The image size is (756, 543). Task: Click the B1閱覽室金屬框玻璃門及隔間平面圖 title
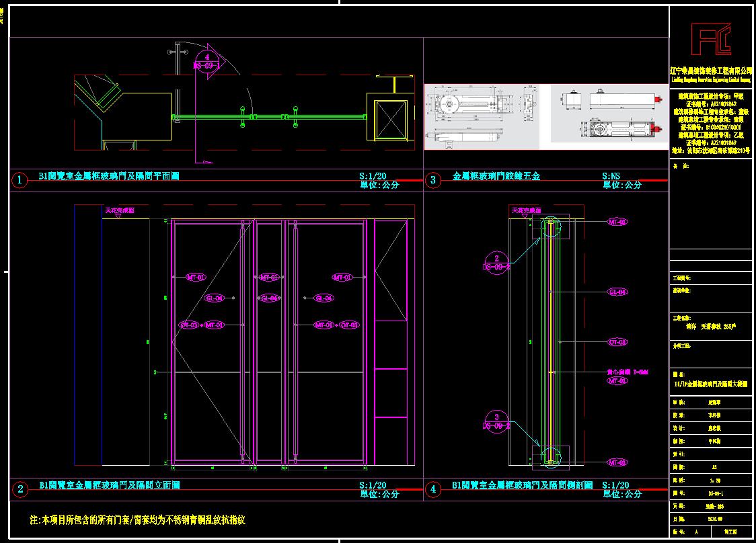click(109, 176)
